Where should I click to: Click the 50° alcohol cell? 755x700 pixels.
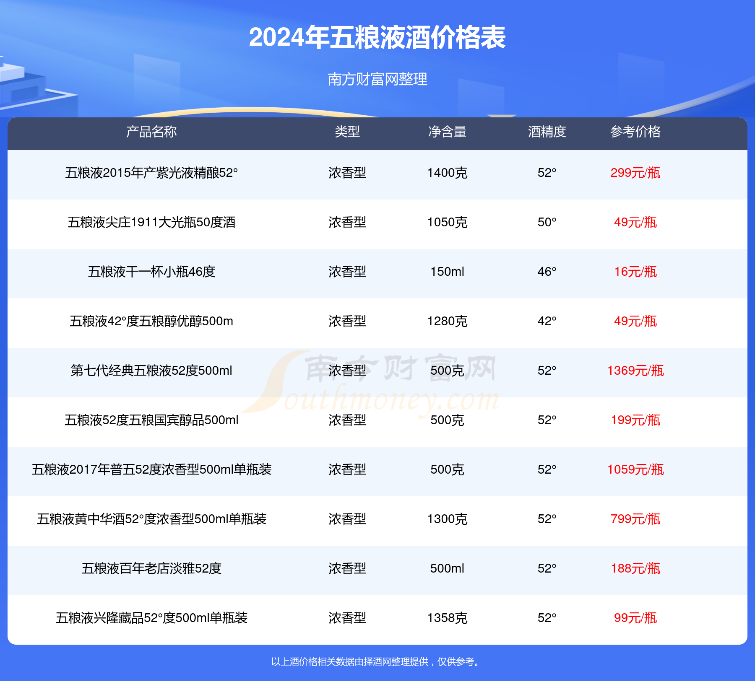click(x=547, y=222)
